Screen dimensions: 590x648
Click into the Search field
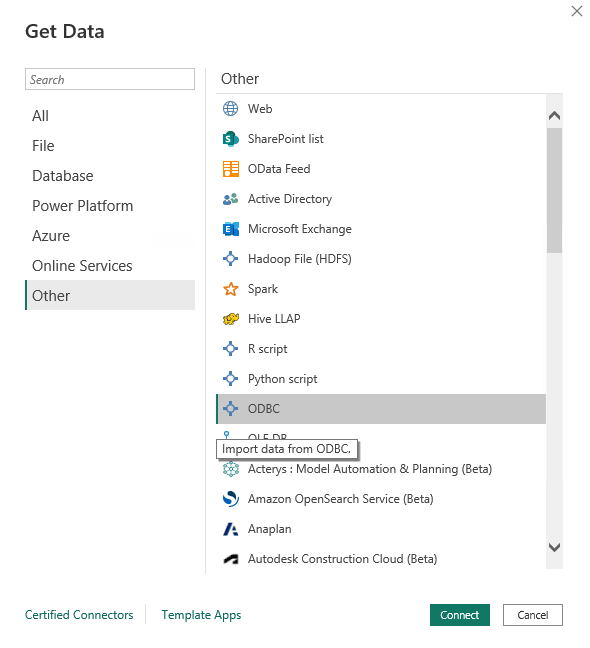click(x=110, y=79)
